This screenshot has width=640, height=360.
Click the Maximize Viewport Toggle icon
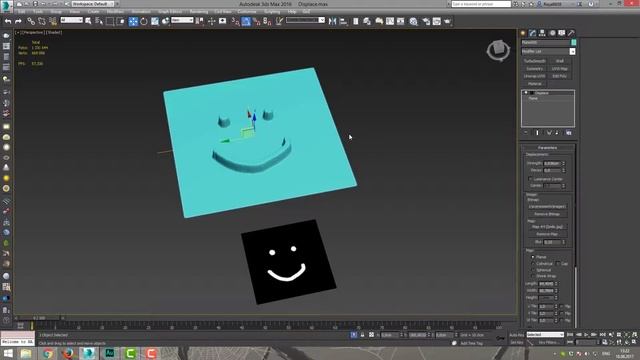tap(635, 342)
